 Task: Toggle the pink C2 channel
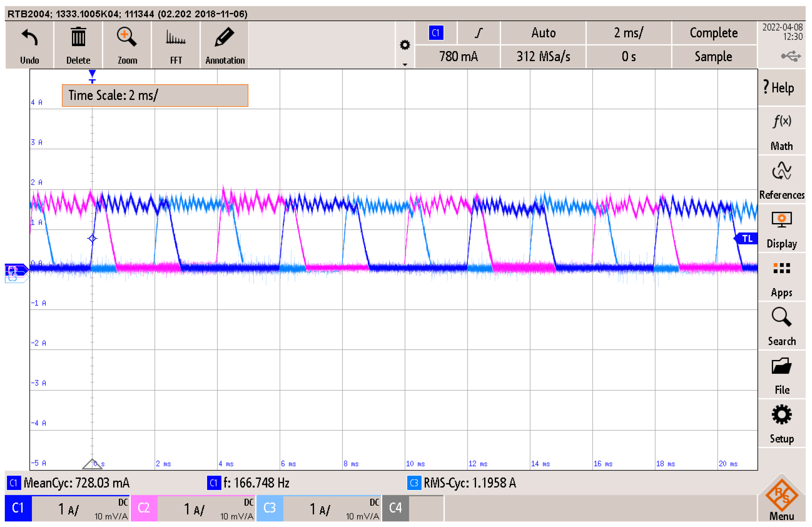tap(144, 508)
